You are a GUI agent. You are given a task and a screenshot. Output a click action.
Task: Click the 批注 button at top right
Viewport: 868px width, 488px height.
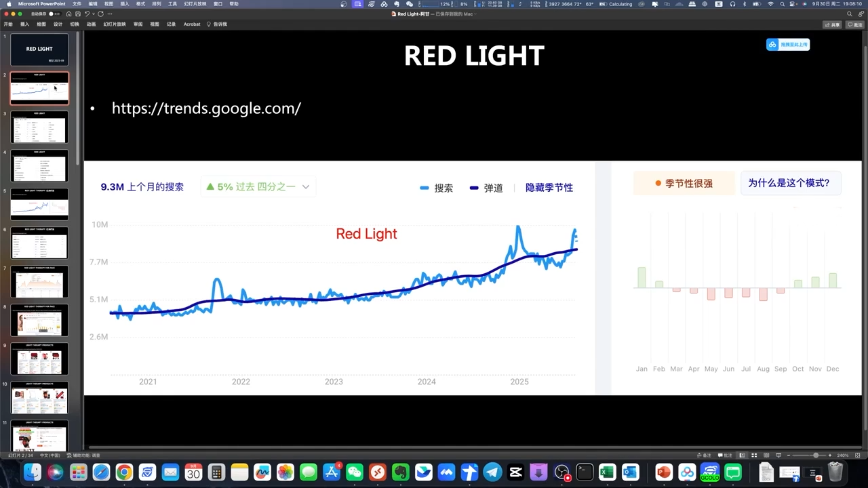click(x=854, y=24)
